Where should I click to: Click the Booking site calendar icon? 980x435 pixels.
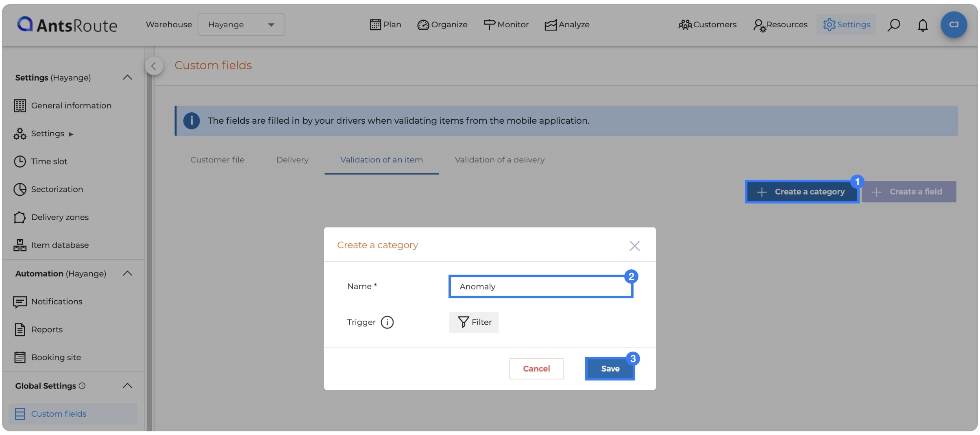pyautogui.click(x=20, y=357)
